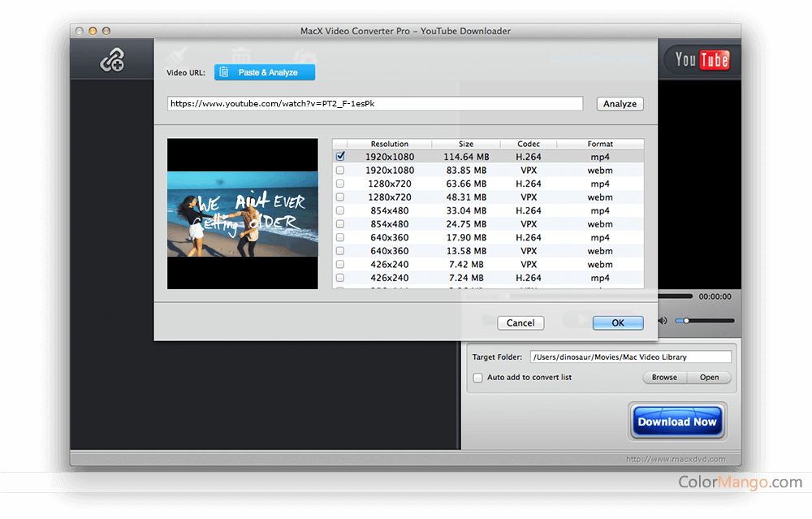
Task: Check the 640x360 H.264 mp4 option
Action: (x=340, y=237)
